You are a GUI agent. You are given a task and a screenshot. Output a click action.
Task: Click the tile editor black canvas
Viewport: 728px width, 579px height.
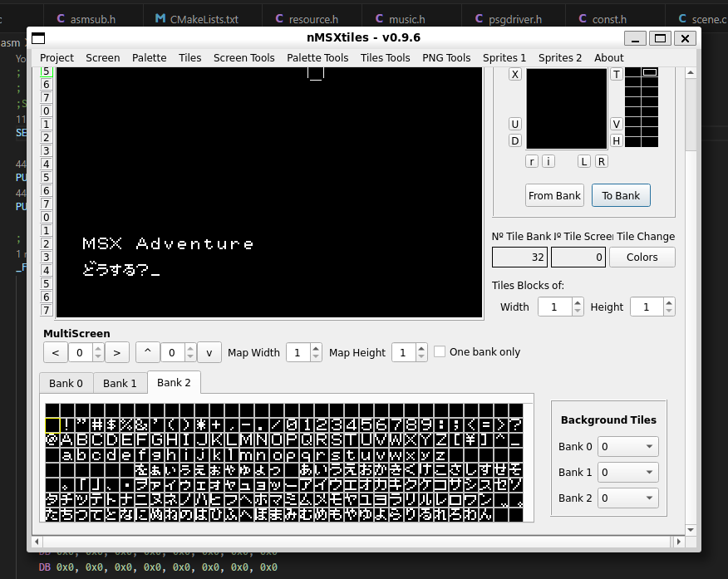click(567, 109)
